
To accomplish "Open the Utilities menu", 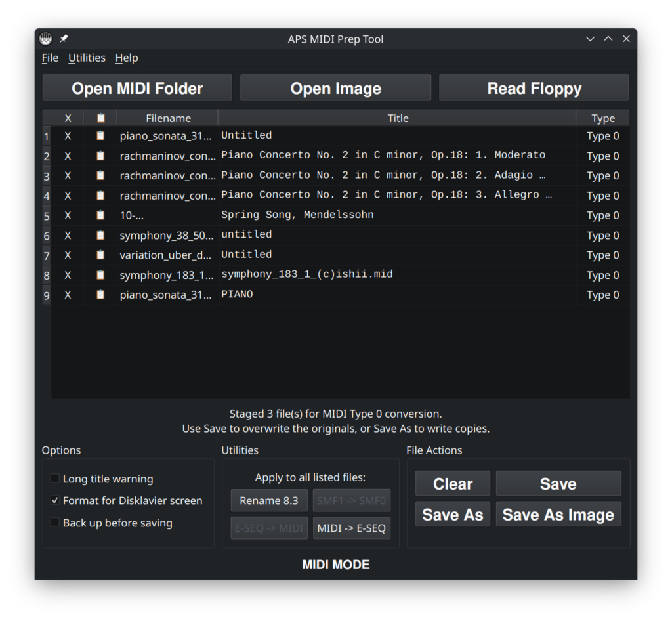I will coord(87,58).
